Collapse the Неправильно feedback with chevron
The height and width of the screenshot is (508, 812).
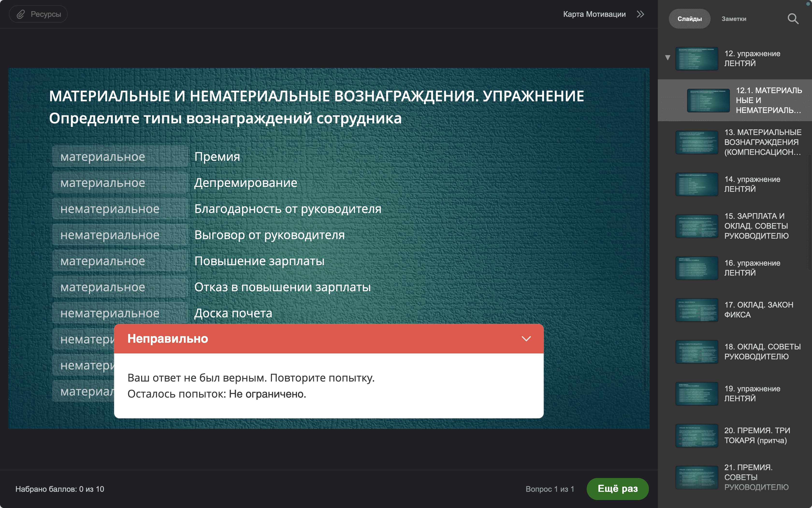[526, 339]
